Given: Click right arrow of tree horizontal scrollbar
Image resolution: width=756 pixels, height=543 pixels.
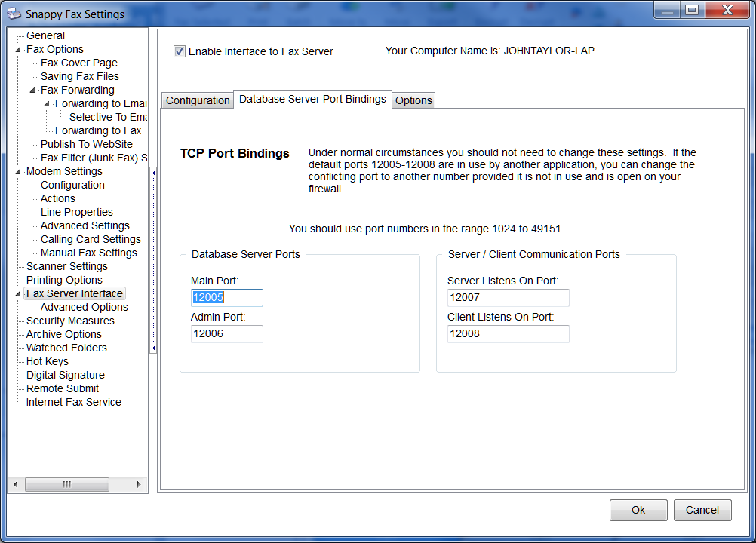Looking at the screenshot, I should [x=139, y=484].
